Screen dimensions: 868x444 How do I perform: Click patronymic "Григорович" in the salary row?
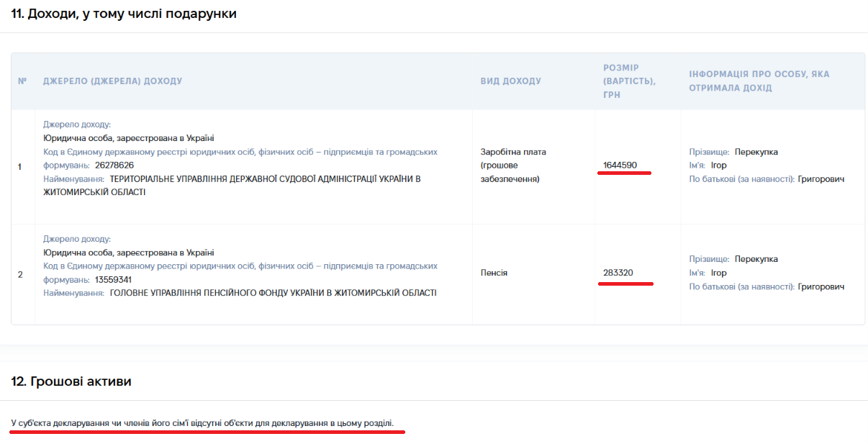pos(821,178)
